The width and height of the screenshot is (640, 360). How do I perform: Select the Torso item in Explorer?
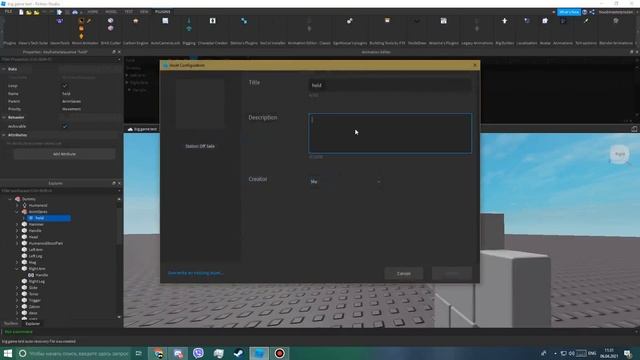[x=33, y=294]
